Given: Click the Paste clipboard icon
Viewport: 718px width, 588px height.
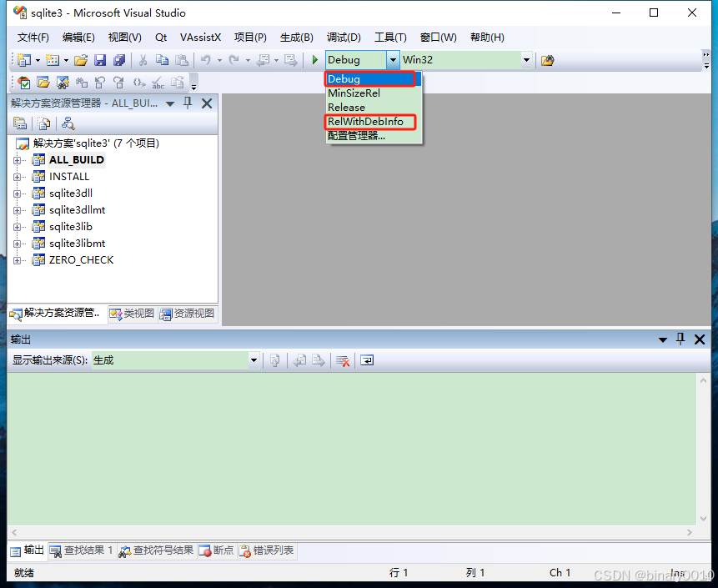Looking at the screenshot, I should [x=182, y=60].
